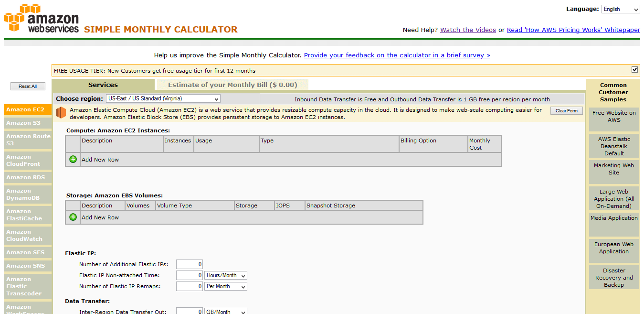
Task: Click the orange Amazon EC2 service icon
Action: [x=61, y=113]
